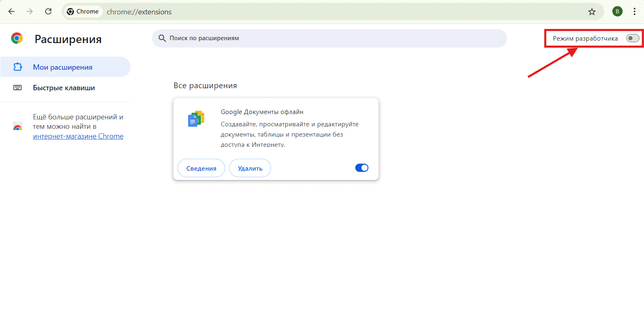This screenshot has height=315, width=644.
Task: Click the forward navigation arrow
Action: [x=30, y=11]
